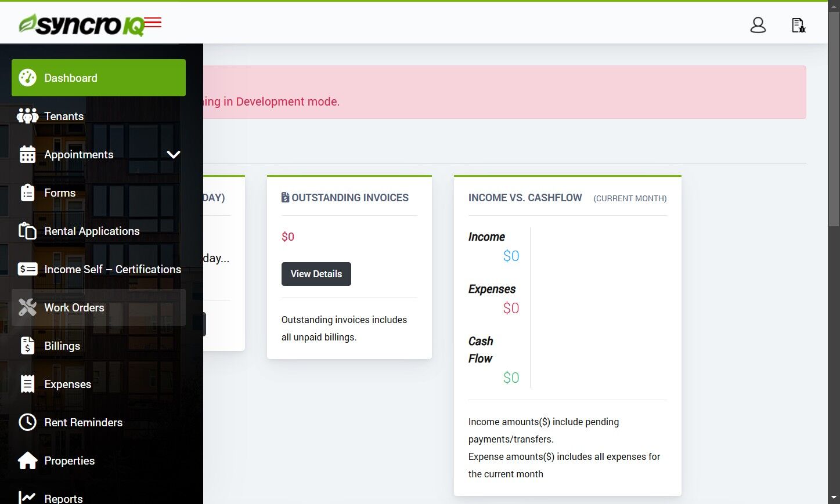Screen dimensions: 840x504
Task: Navigate to Properties
Action: [x=99, y=461]
